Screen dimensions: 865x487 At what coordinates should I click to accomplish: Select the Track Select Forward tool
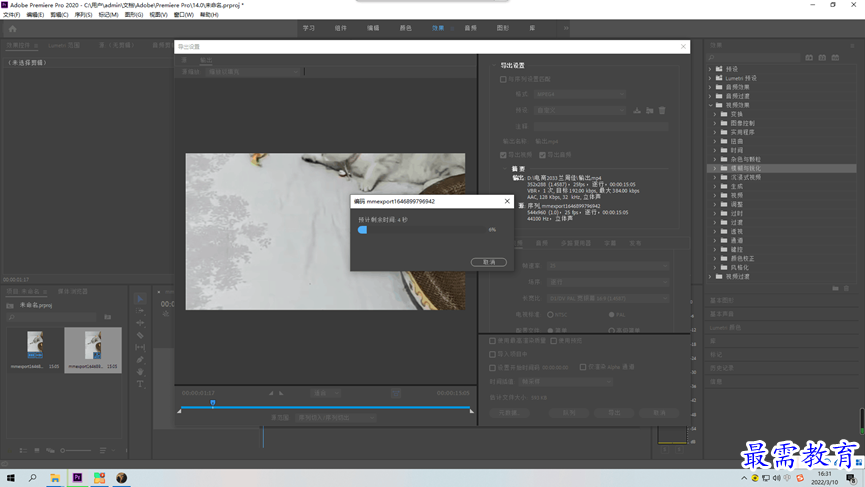tap(140, 311)
